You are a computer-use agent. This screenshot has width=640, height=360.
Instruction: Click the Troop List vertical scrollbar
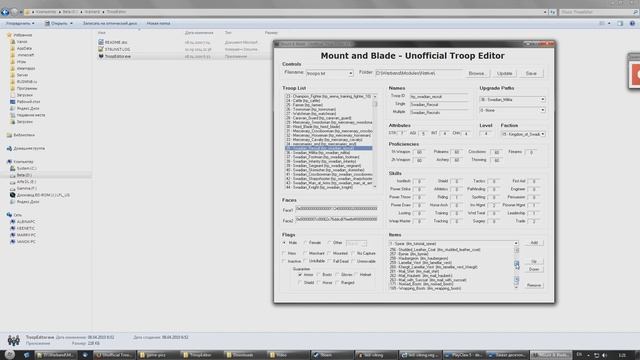375,141
